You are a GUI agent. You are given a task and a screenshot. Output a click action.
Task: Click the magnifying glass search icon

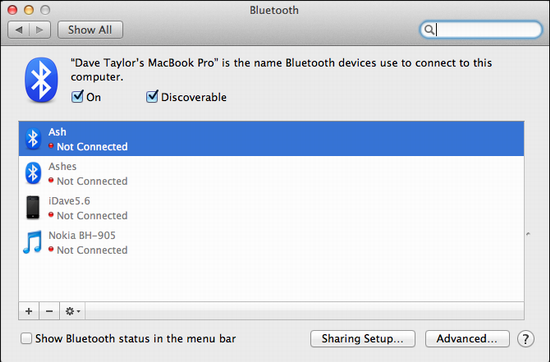428,29
